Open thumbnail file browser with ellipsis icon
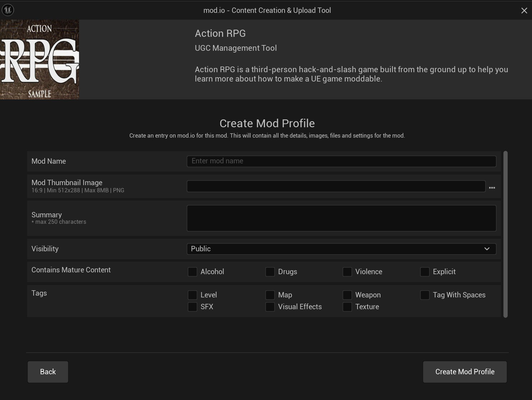Image resolution: width=532 pixels, height=400 pixels. point(492,187)
